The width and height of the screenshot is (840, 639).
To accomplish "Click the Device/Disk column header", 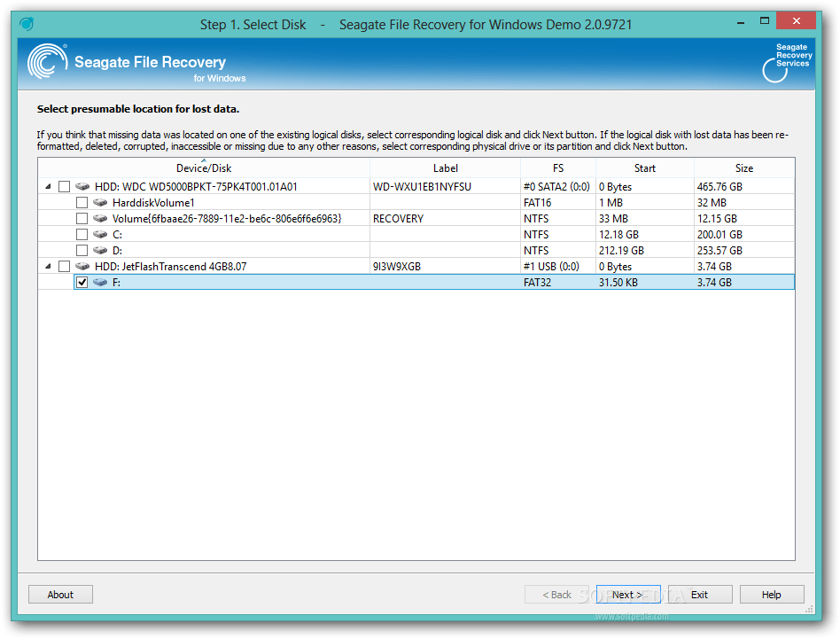I will 204,168.
